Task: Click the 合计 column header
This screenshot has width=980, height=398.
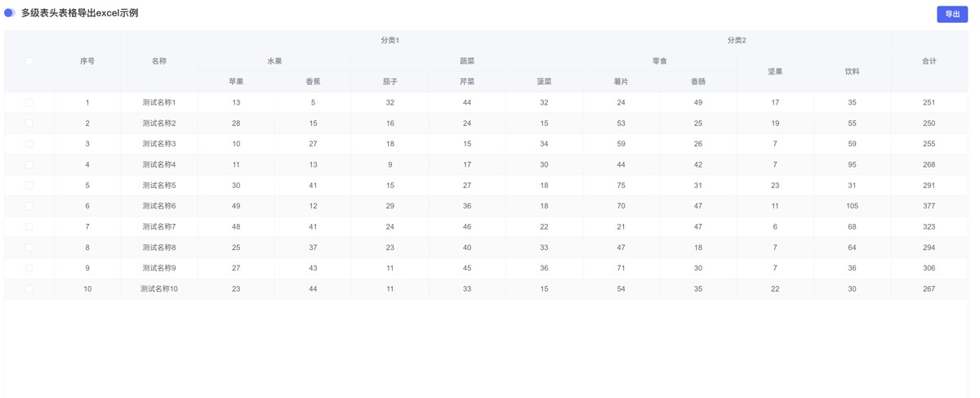Action: [x=929, y=61]
